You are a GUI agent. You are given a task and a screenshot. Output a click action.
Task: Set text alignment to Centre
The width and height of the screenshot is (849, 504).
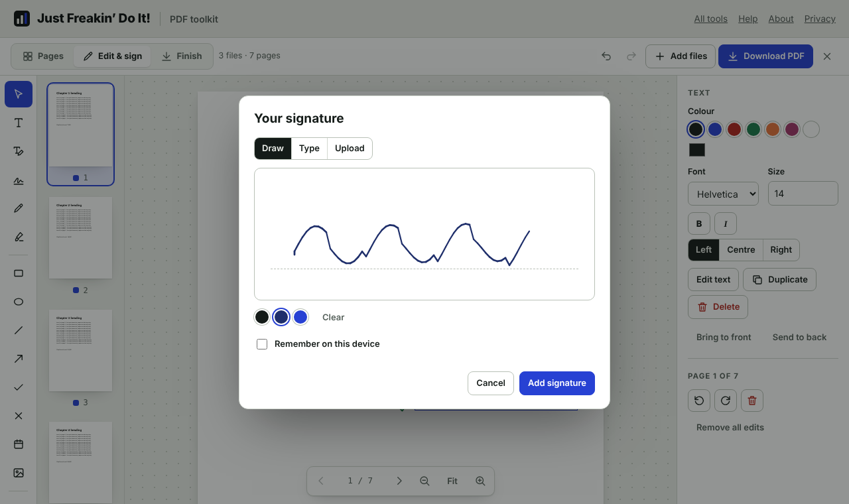[741, 250]
